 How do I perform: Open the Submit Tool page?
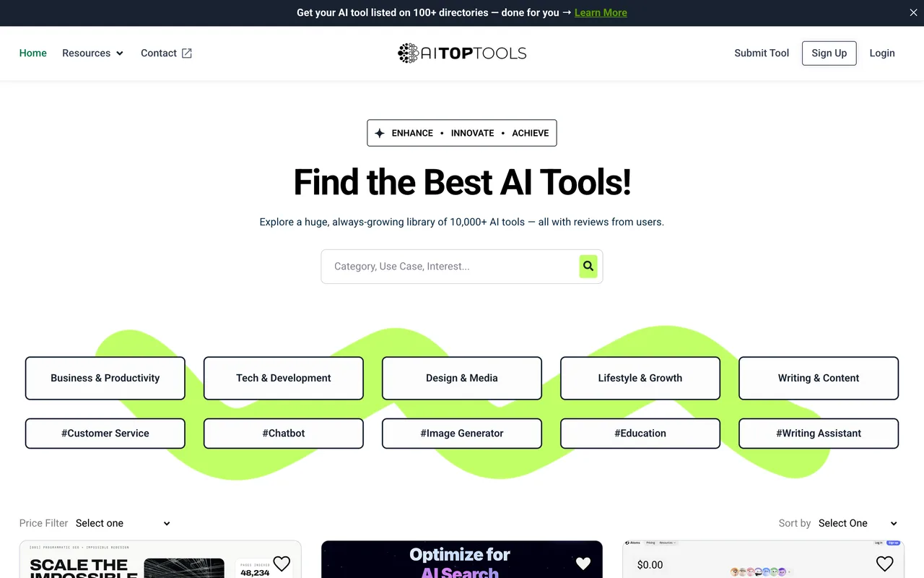762,53
